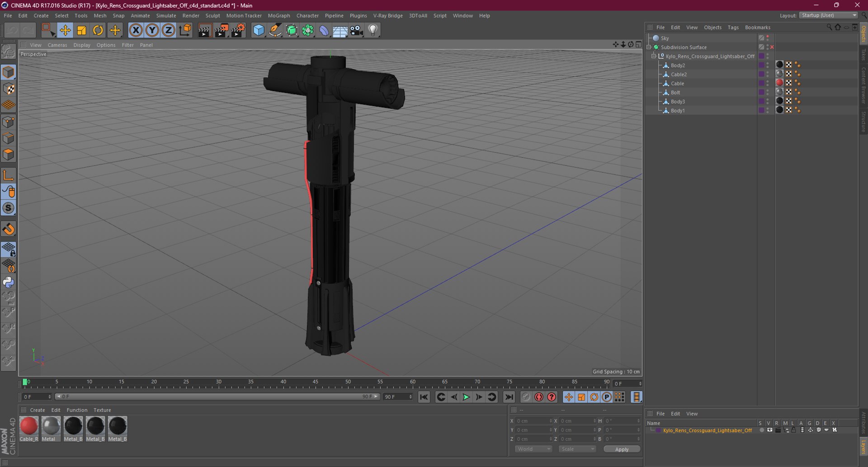Toggle Subdivision Surface enable checkmark

772,47
